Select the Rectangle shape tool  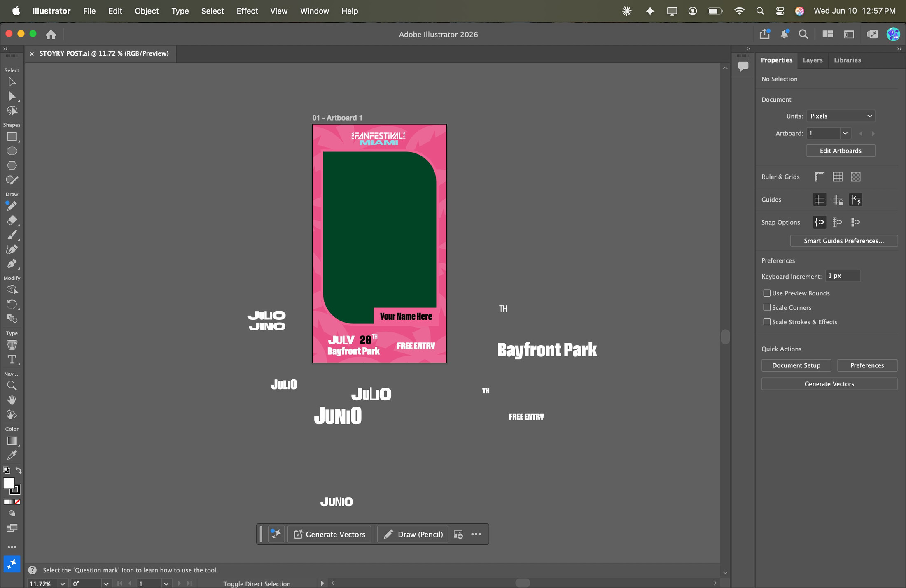point(12,137)
